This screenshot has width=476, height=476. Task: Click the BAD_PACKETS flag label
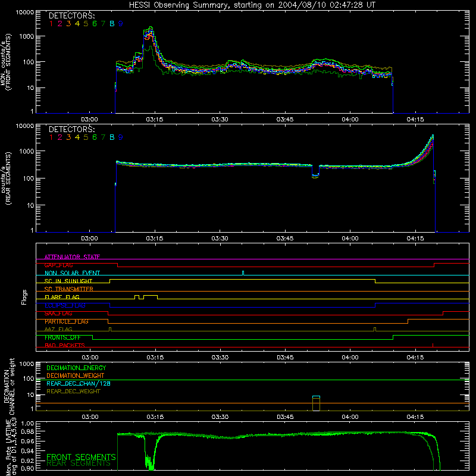[x=65, y=345]
